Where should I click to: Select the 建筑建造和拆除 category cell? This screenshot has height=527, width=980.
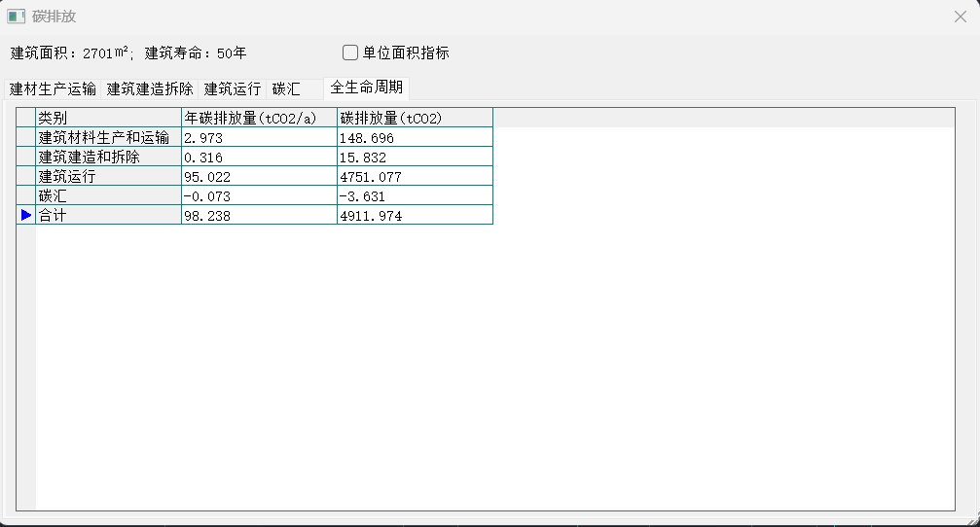pyautogui.click(x=108, y=158)
